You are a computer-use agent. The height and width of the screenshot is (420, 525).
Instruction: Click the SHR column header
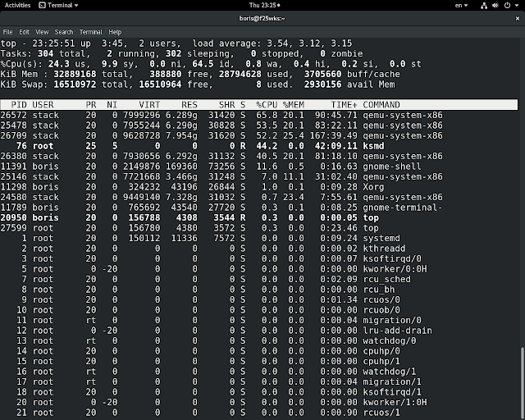[226, 105]
